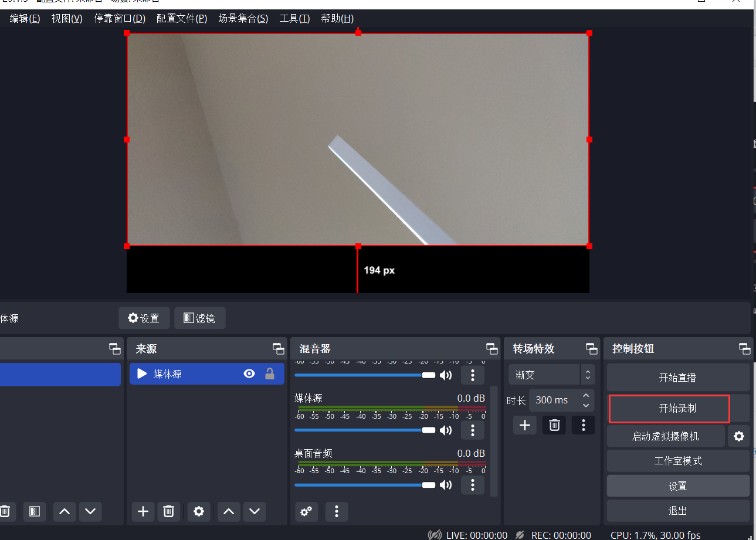Open scene filters icon in the scenes panel toolbar
The width and height of the screenshot is (756, 540).
click(x=35, y=512)
